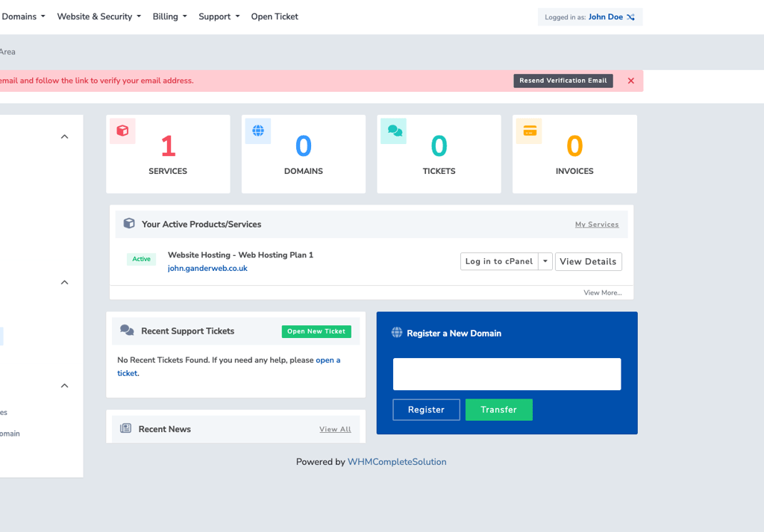Open the Support menu

pyautogui.click(x=219, y=16)
